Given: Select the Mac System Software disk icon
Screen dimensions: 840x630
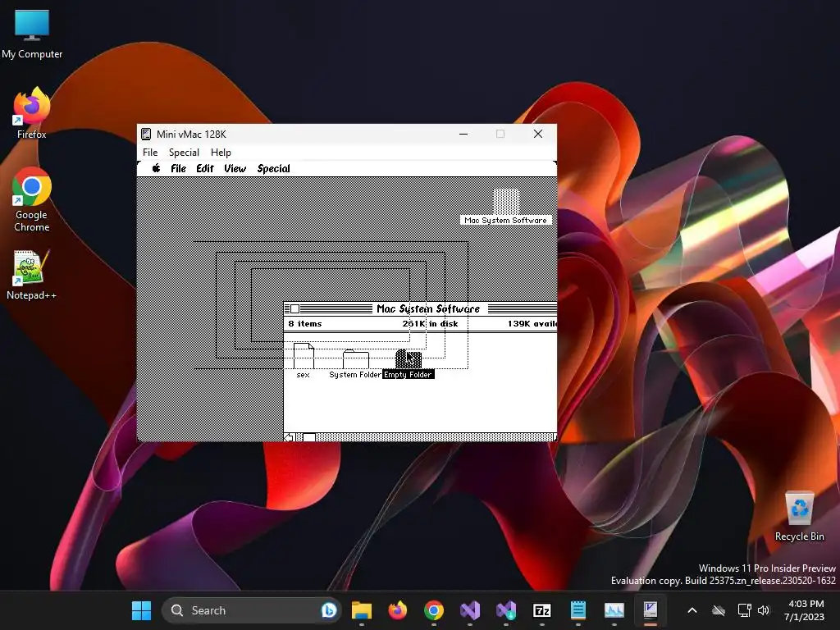Looking at the screenshot, I should (505, 202).
